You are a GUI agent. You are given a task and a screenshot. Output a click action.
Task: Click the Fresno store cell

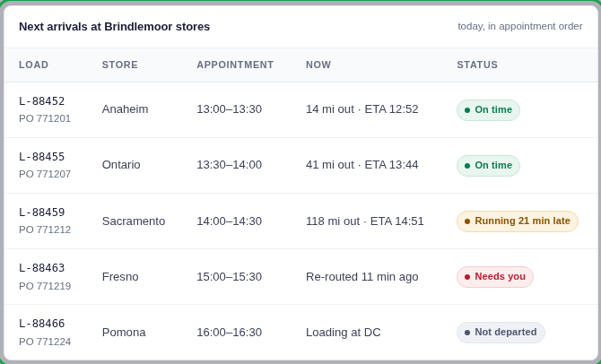[120, 277]
